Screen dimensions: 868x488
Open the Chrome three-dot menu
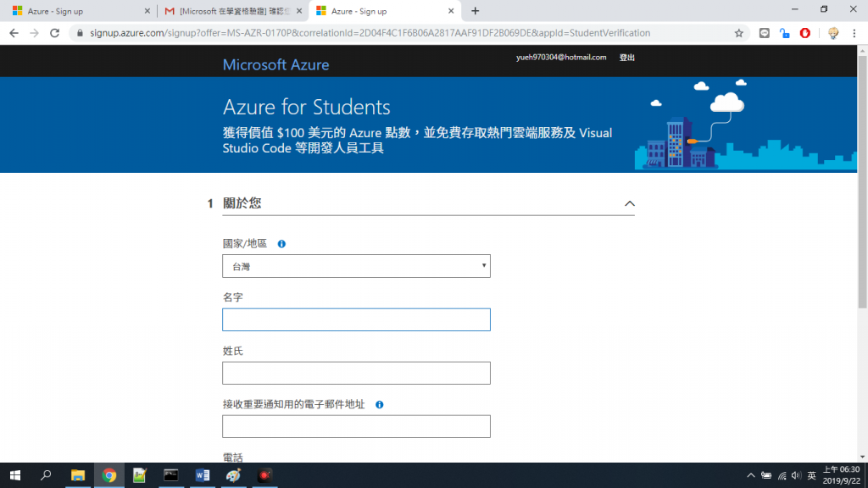click(x=854, y=33)
